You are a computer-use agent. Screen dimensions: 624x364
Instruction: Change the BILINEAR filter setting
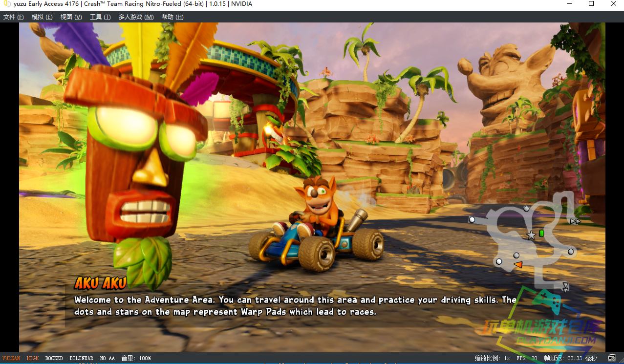(81, 358)
